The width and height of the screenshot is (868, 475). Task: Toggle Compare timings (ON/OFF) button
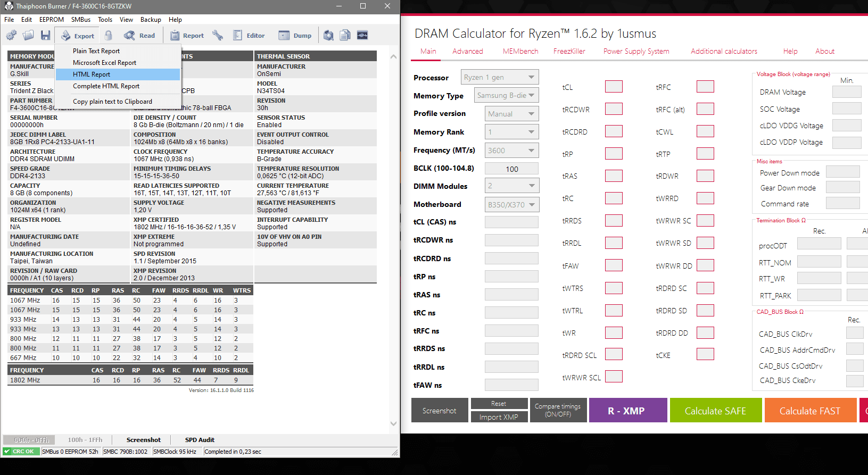[558, 411]
